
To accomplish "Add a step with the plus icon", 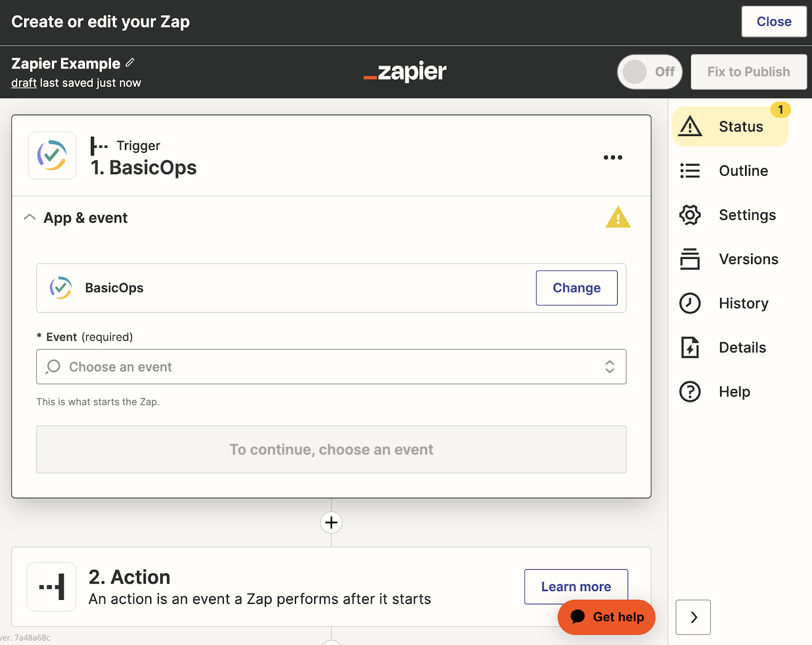I will pyautogui.click(x=331, y=522).
